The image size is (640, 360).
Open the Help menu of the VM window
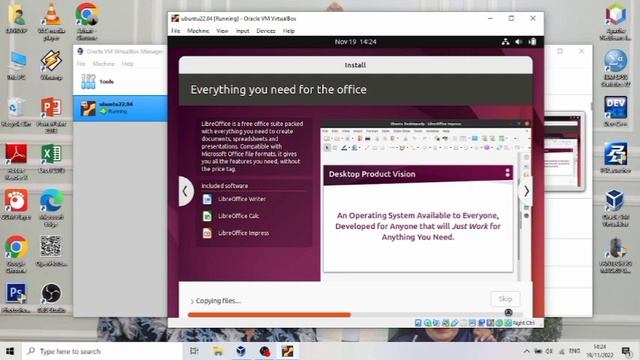click(289, 31)
